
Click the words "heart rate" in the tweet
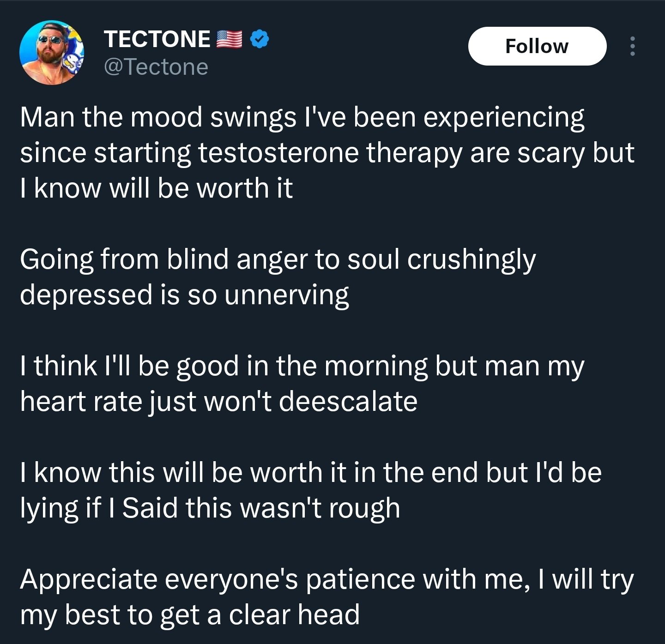(81, 401)
